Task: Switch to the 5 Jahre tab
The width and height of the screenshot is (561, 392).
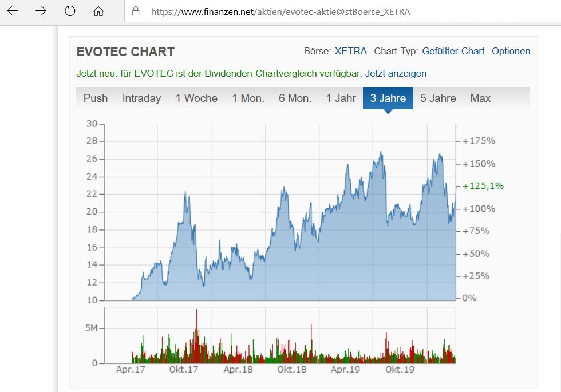Action: coord(438,98)
